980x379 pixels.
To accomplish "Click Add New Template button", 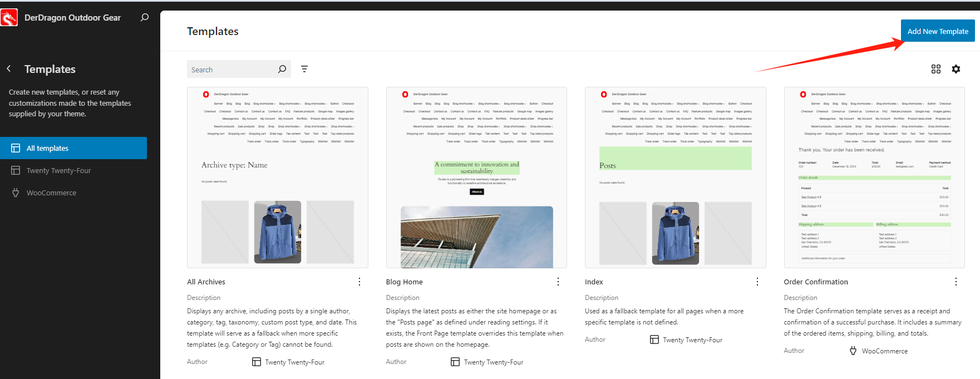I will pyautogui.click(x=938, y=31).
